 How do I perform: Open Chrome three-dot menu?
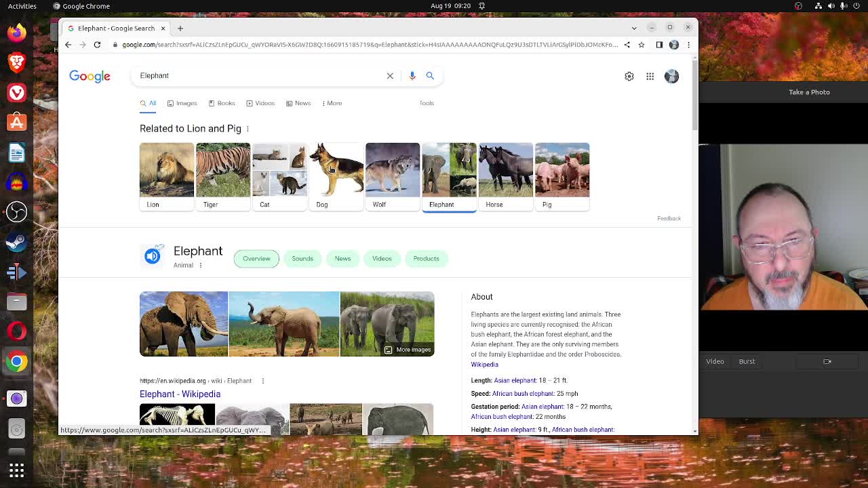(x=688, y=45)
